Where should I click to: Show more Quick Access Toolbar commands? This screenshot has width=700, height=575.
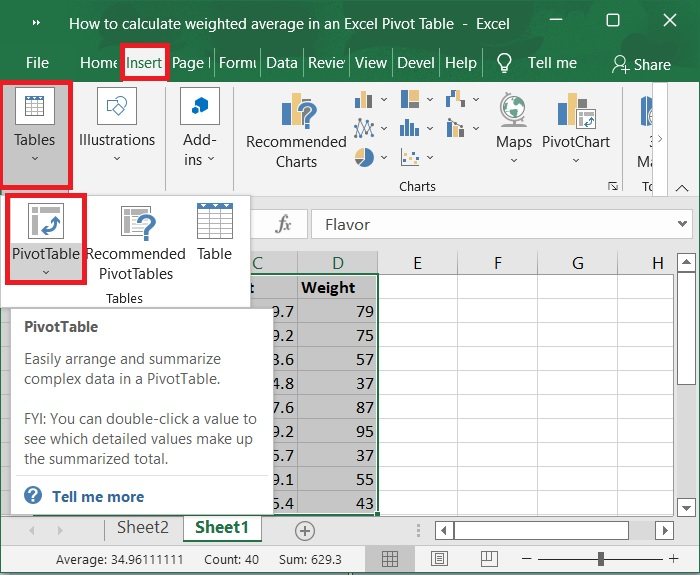pyautogui.click(x=37, y=22)
